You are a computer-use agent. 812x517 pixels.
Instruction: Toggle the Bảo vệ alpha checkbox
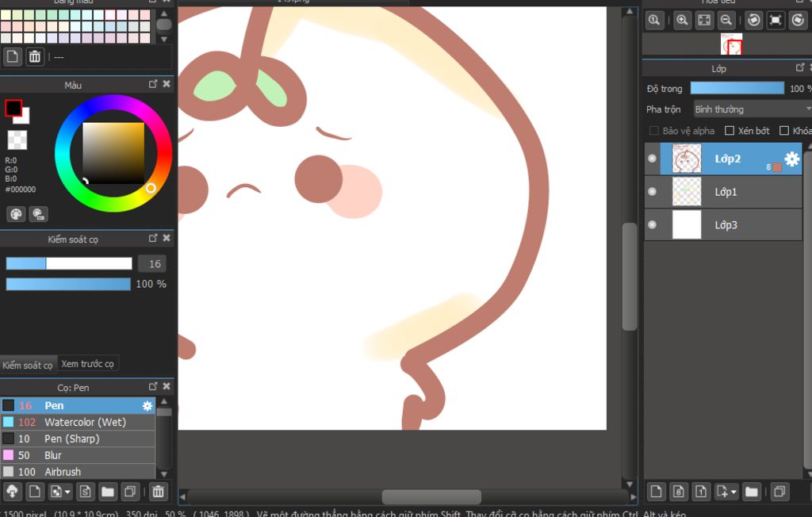click(x=654, y=131)
